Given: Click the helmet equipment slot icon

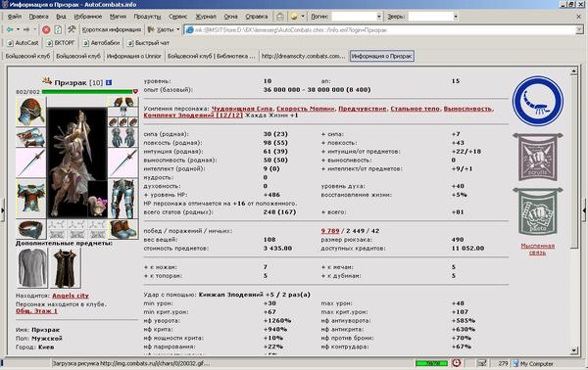Looking at the screenshot, I should pos(30,112).
